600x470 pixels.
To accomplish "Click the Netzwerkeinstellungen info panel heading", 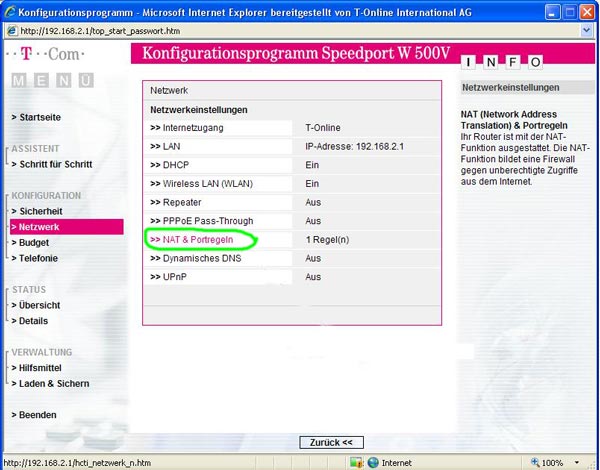I will [510, 87].
